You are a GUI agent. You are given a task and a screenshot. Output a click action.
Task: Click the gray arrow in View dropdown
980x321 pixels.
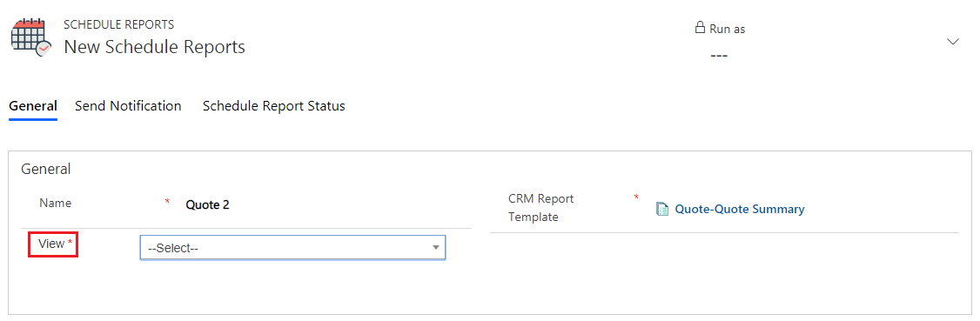[436, 248]
